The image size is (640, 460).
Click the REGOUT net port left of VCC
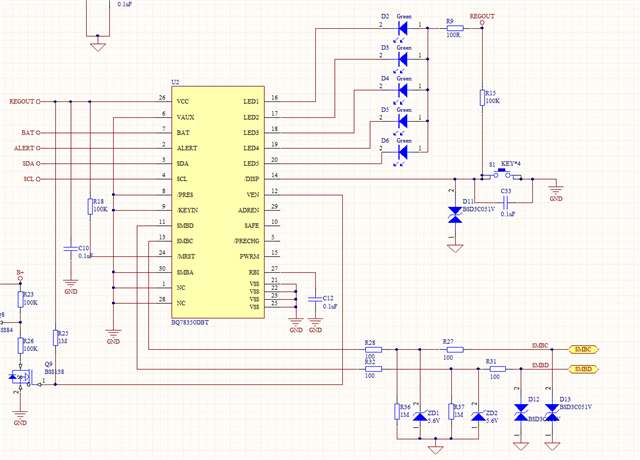[24, 101]
